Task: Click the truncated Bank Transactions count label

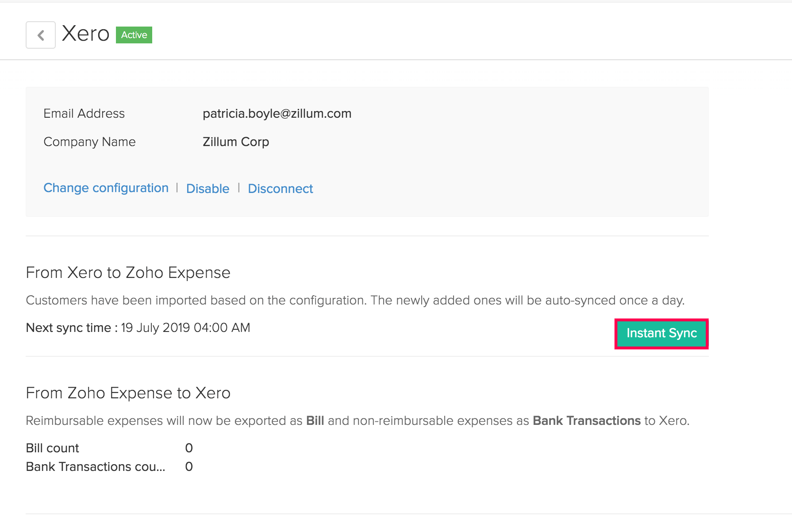Action: click(95, 467)
